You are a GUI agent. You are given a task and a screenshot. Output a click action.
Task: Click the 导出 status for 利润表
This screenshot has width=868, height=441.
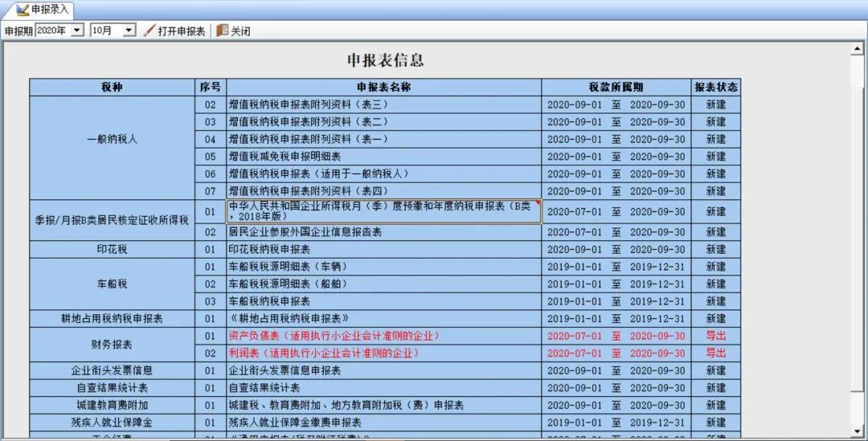pos(716,353)
